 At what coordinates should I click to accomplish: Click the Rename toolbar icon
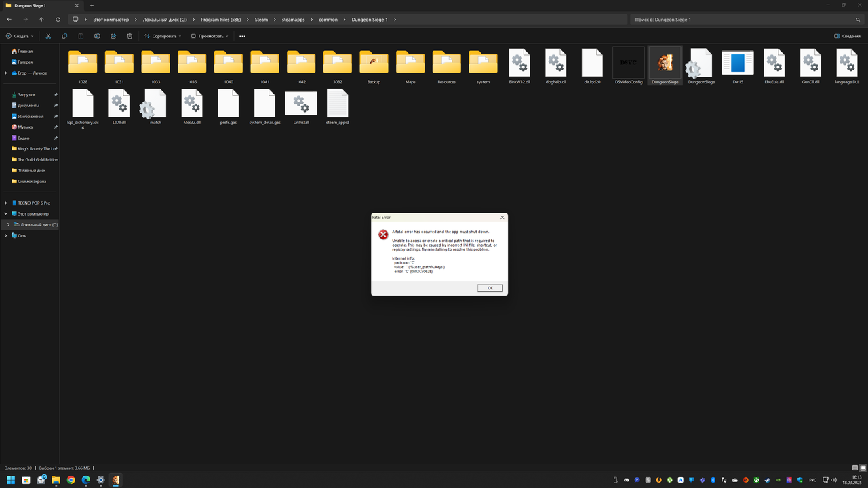click(97, 36)
